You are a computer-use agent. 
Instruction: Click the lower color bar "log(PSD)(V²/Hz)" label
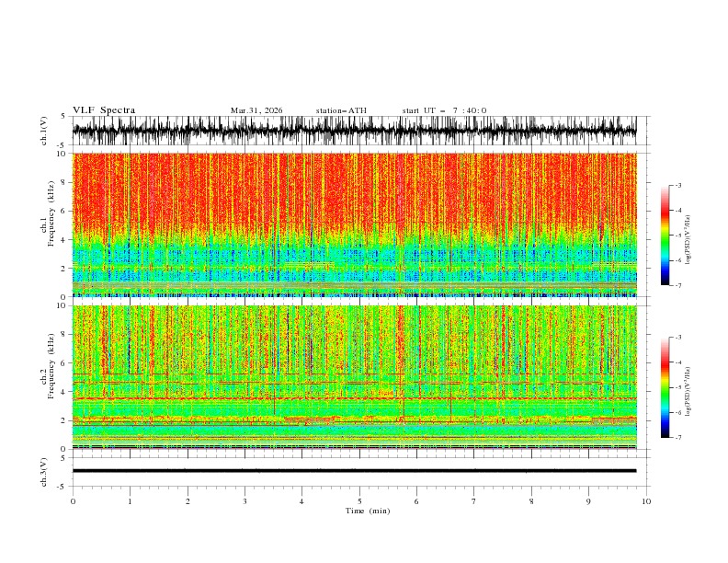point(688,391)
